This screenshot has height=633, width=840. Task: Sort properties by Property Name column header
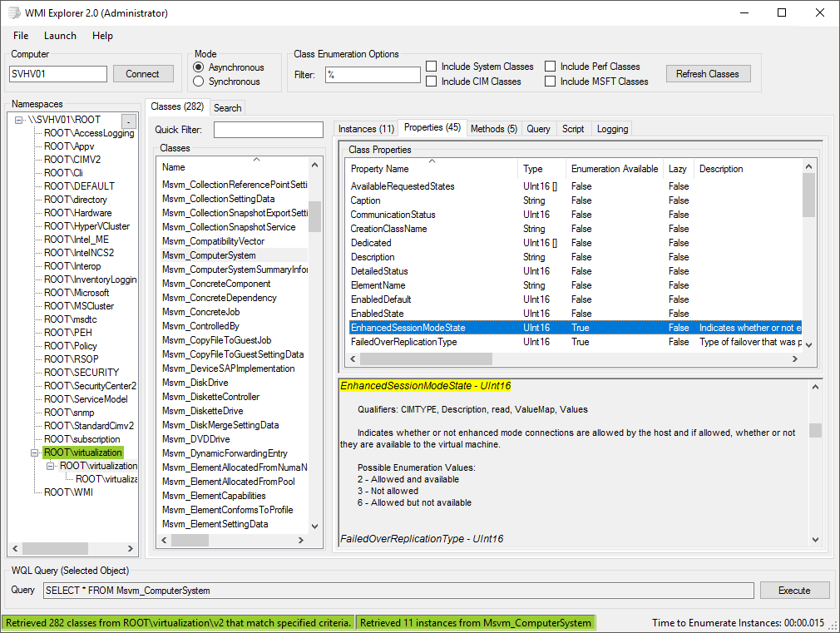pyautogui.click(x=431, y=169)
